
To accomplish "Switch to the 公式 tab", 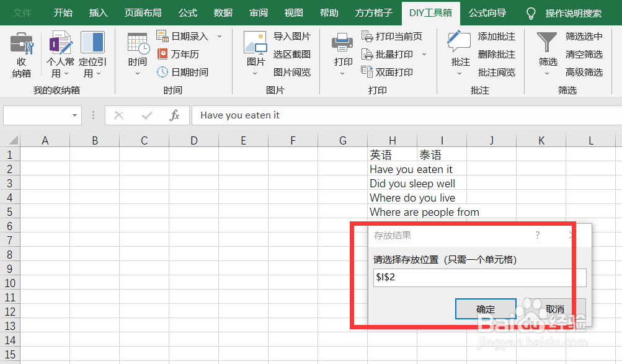I will [x=188, y=13].
